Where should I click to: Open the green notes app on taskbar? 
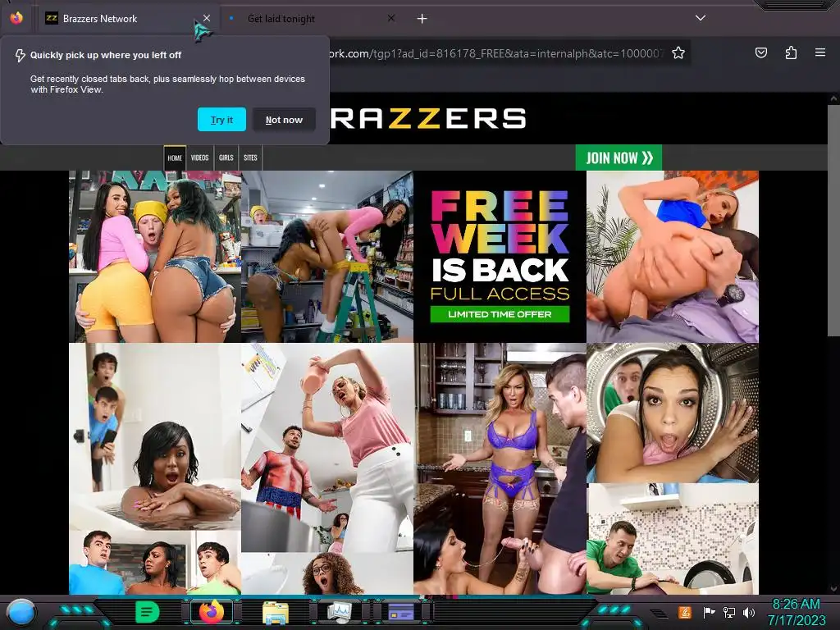[x=147, y=612]
